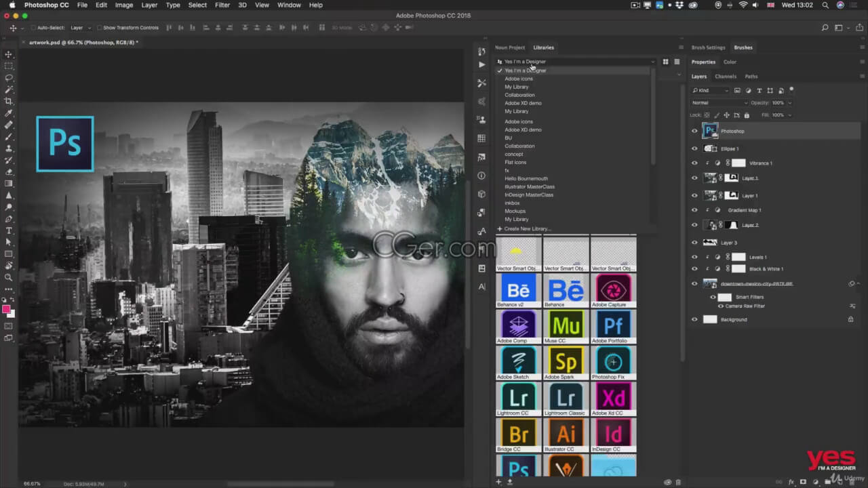Screen dimensions: 868x488
Task: Open the Auto-Select Layer dropdown
Action: [80, 28]
